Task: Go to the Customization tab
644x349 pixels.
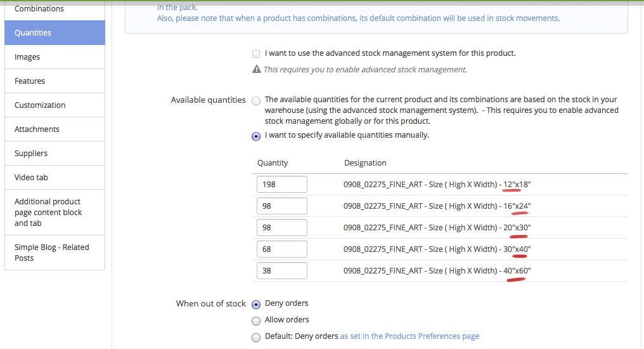Action: click(40, 105)
